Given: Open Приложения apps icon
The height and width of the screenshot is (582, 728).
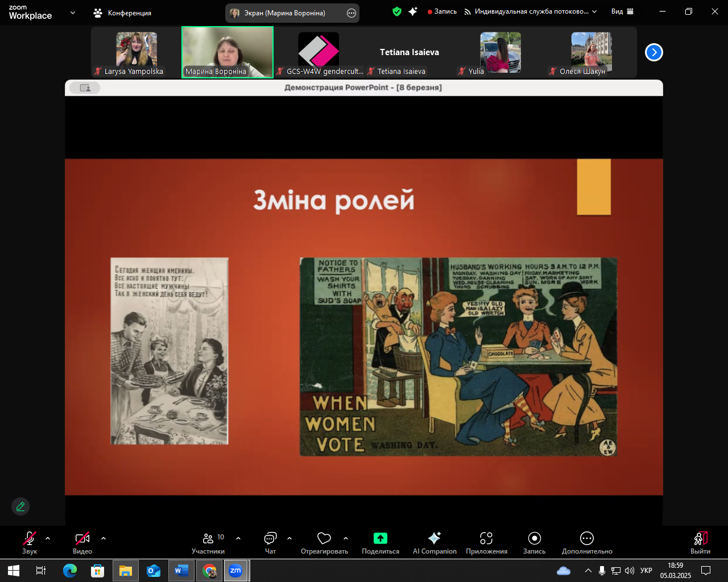Looking at the screenshot, I should [x=486, y=538].
